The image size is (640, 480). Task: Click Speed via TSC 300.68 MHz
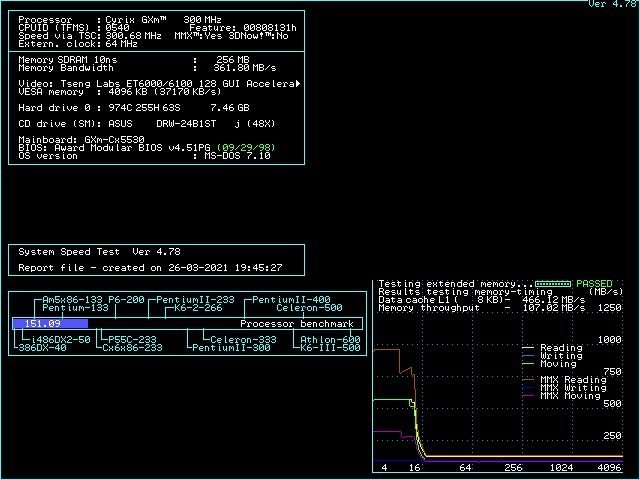(90, 36)
